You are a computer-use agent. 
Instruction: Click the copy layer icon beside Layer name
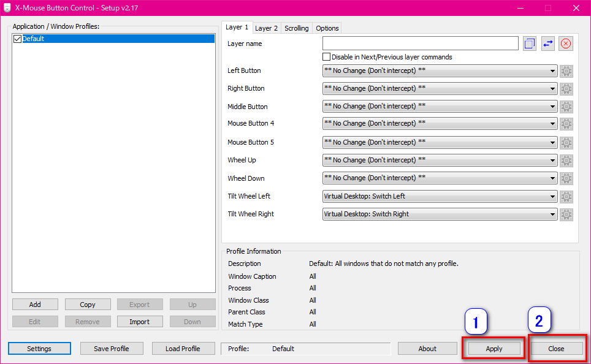(530, 44)
